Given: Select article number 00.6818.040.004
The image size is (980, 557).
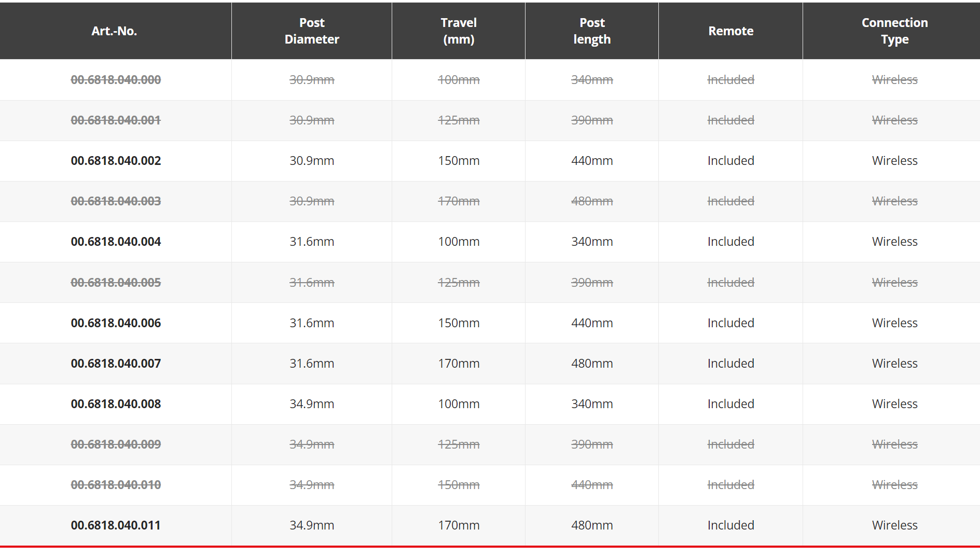Looking at the screenshot, I should (116, 242).
